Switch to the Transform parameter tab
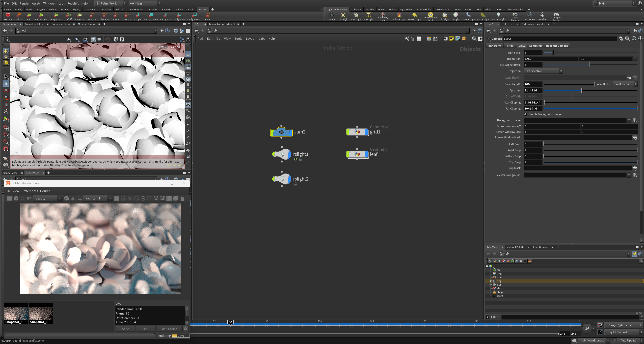 coord(494,46)
